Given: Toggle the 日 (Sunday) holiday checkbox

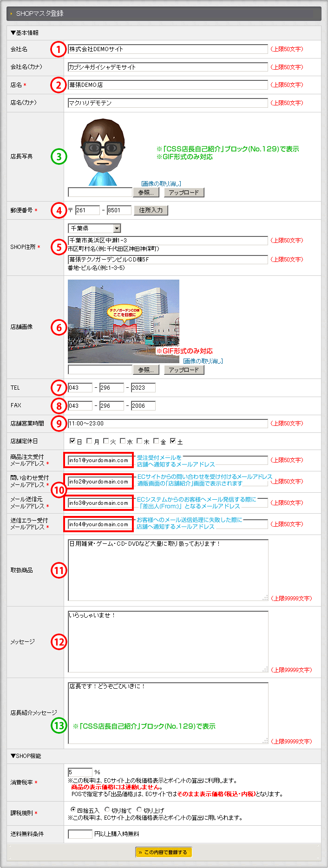Looking at the screenshot, I should tap(72, 441).
